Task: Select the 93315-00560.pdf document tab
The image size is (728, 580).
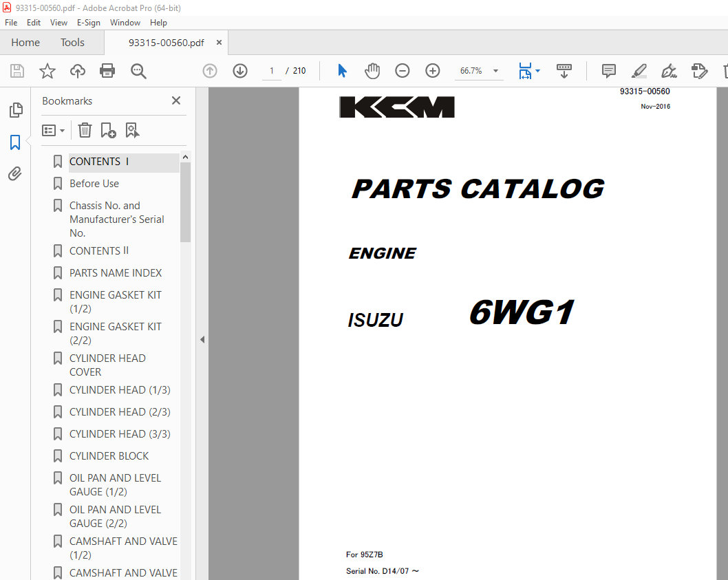Action: tap(167, 43)
